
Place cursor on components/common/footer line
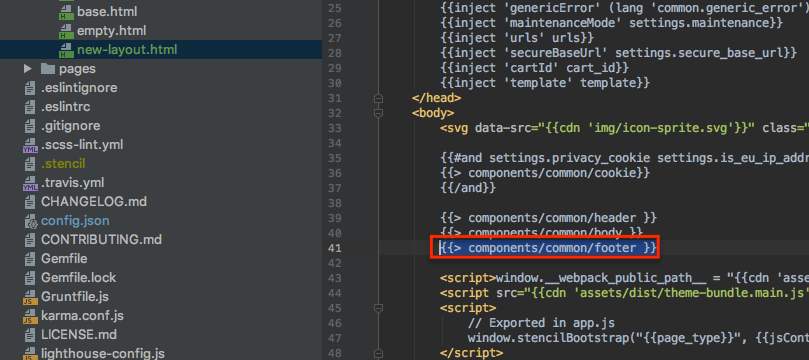click(548, 248)
